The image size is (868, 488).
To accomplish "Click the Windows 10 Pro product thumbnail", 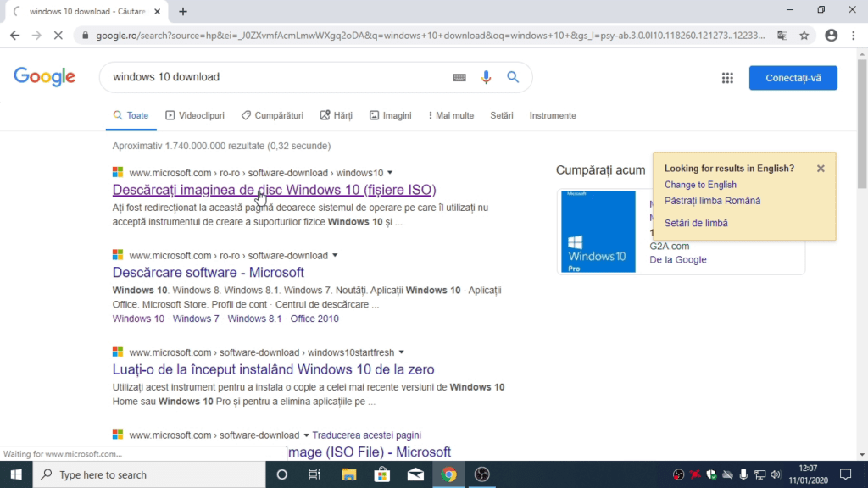I will [598, 232].
